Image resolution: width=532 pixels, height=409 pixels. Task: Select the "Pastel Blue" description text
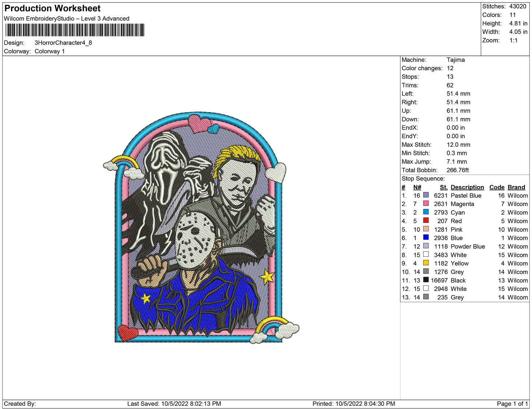click(x=466, y=196)
